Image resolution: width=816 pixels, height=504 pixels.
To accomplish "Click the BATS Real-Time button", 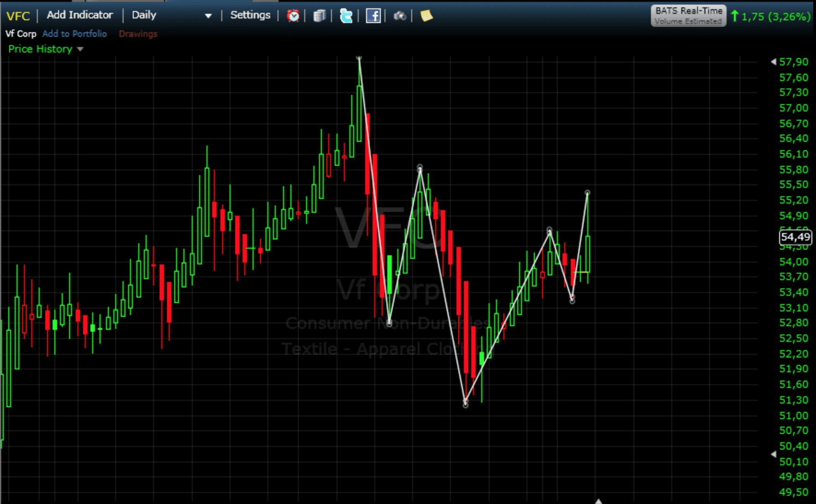I will click(688, 16).
